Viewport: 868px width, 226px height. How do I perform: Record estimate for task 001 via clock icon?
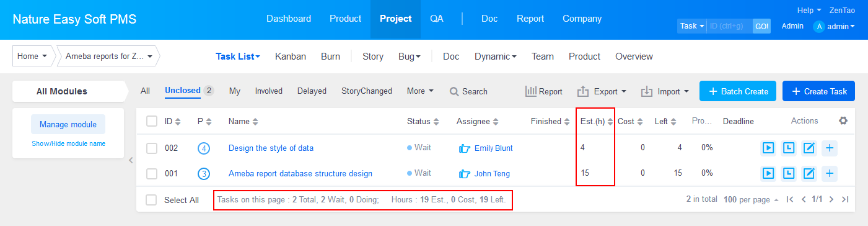(x=789, y=173)
